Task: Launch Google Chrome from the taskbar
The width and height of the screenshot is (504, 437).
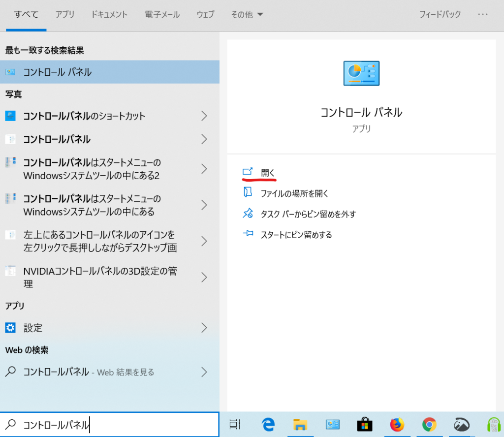Action: pyautogui.click(x=429, y=424)
